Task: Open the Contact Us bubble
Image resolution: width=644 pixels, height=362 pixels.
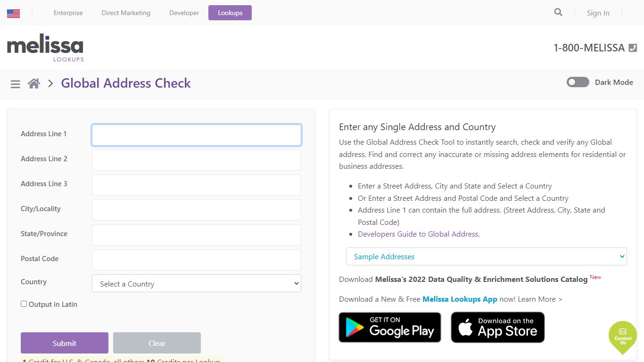Action: coord(623,337)
